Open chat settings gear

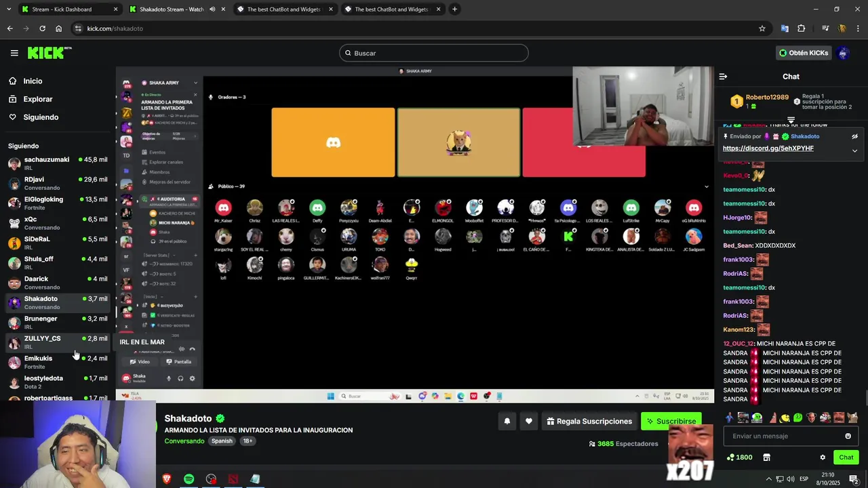click(x=823, y=457)
